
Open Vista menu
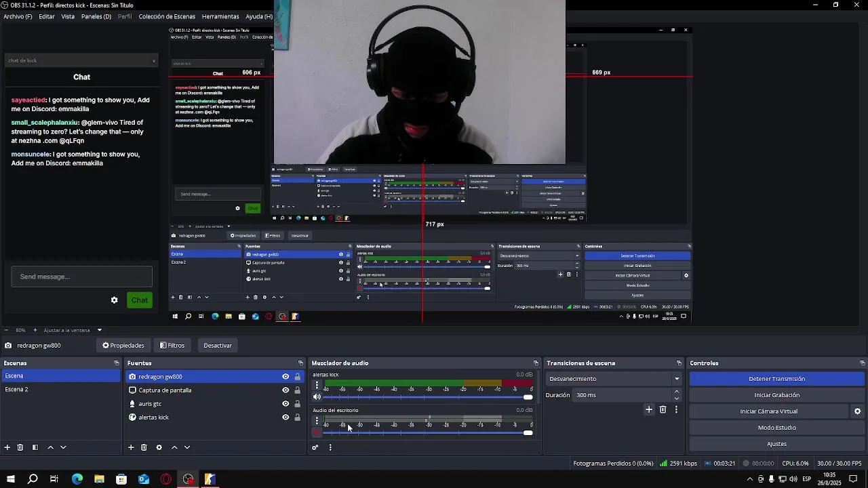pos(68,16)
